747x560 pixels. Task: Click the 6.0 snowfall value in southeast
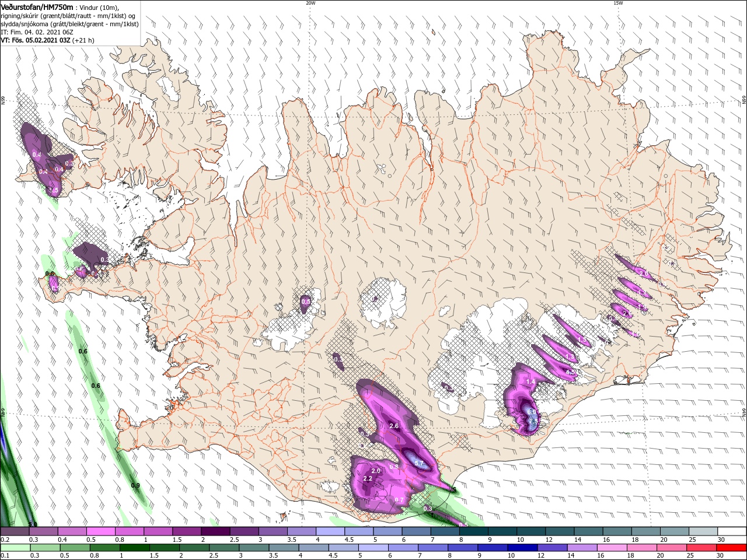coord(531,412)
